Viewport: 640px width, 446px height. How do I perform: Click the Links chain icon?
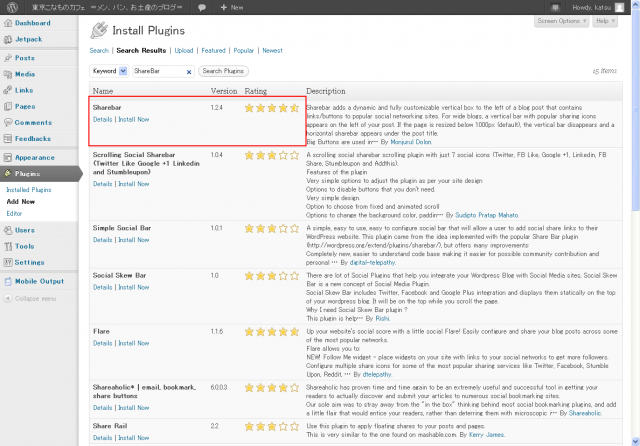pyautogui.click(x=8, y=90)
